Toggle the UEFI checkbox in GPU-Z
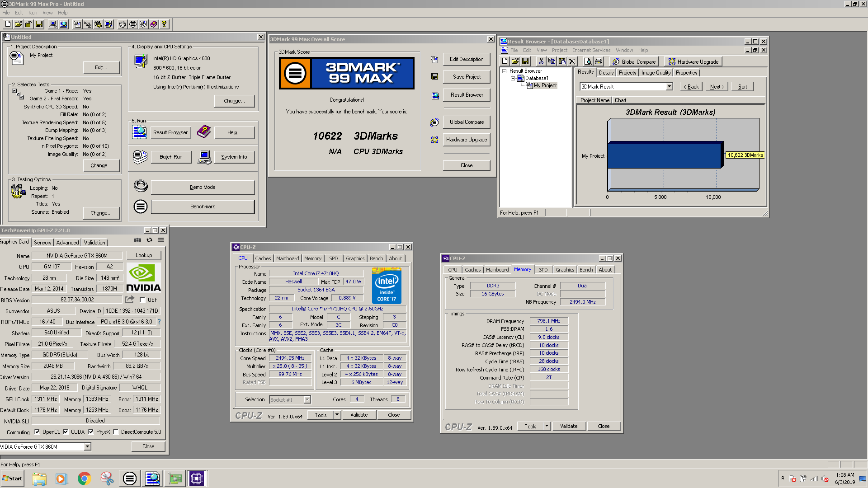 (142, 300)
